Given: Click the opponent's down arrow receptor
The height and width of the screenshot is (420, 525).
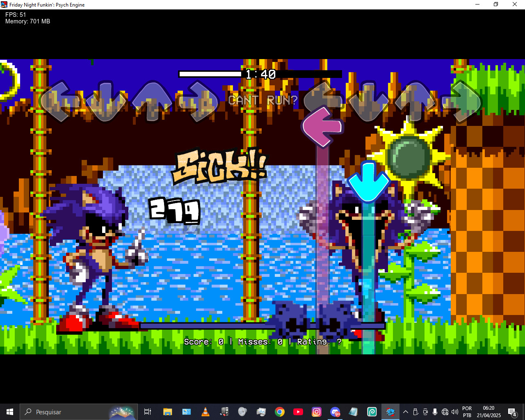Looking at the screenshot, I should coord(106,101).
